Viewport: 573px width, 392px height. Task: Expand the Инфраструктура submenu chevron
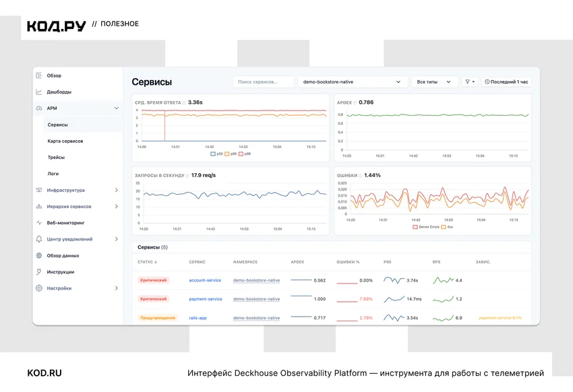pos(116,190)
